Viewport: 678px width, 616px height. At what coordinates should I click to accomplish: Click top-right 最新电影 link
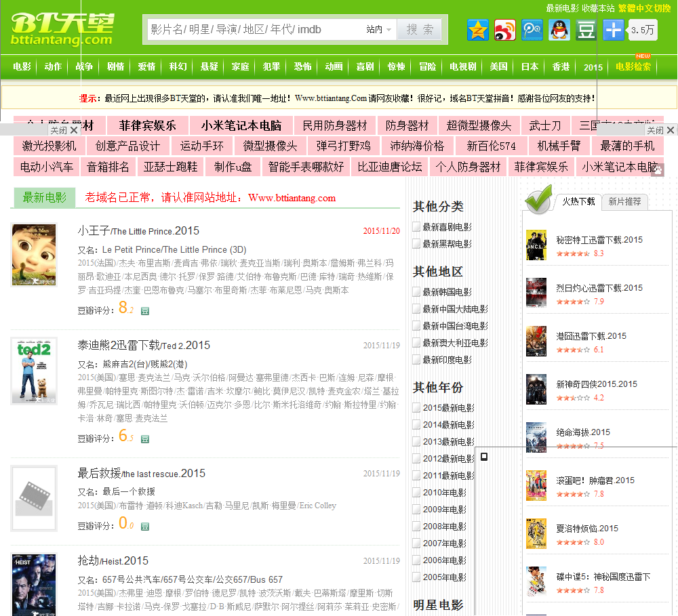[562, 8]
